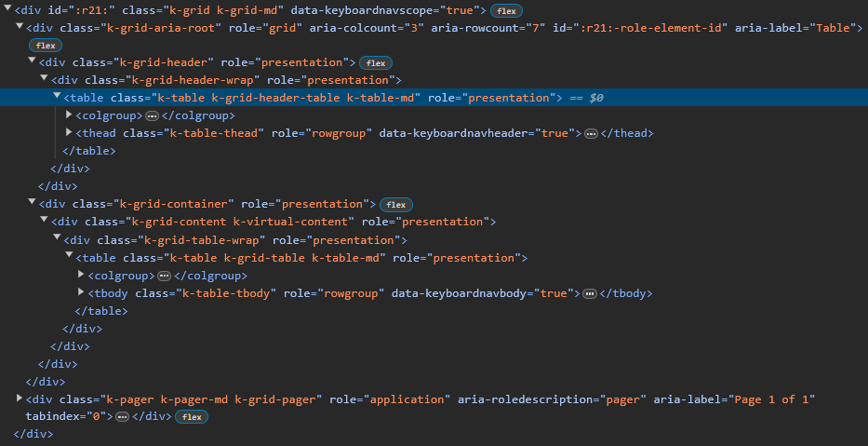
Task: Toggle the flex badge on the k-grid-md div
Action: [506, 10]
